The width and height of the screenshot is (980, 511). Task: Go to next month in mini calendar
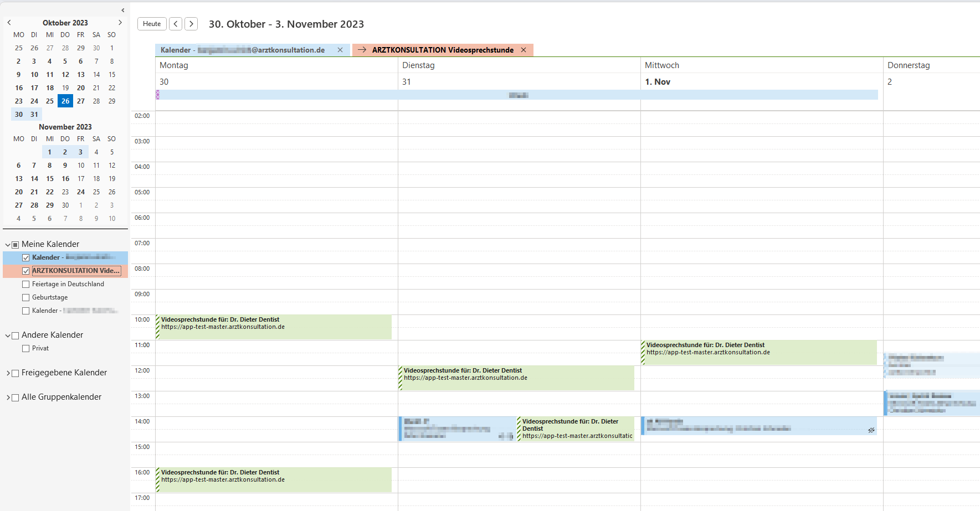click(120, 23)
